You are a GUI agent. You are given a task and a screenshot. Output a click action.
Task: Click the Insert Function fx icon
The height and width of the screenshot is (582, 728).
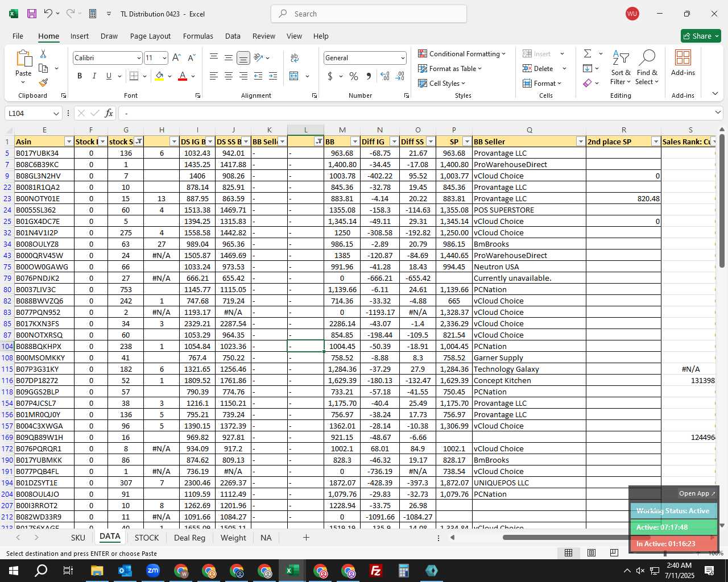pos(109,113)
